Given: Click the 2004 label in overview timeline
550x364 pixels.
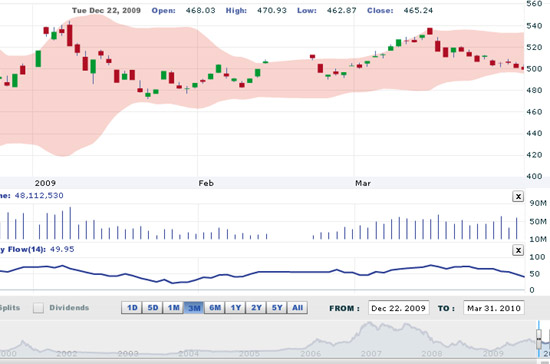Looking at the screenshot, I should click(x=188, y=353).
